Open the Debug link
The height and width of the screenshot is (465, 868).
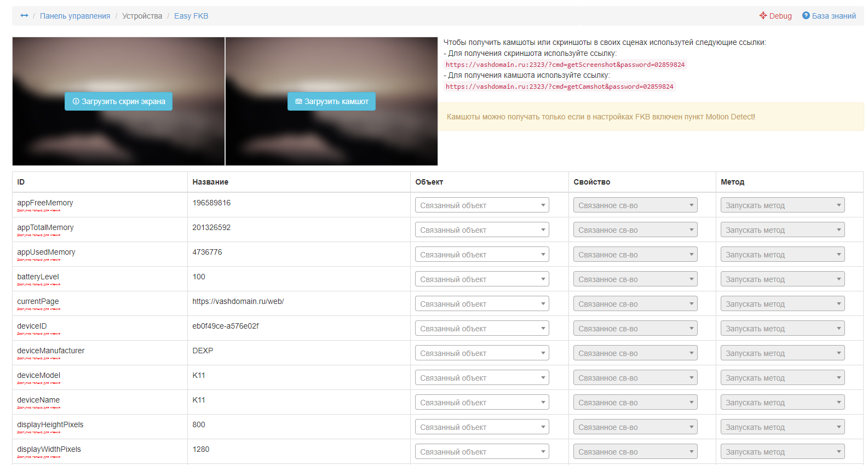click(x=775, y=16)
